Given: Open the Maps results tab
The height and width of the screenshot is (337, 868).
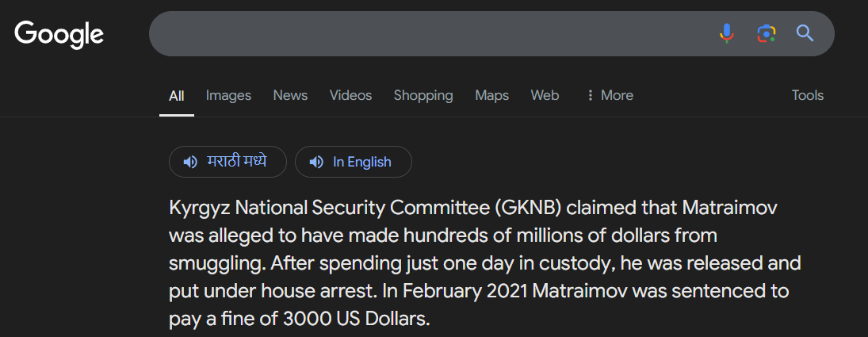Looking at the screenshot, I should [491, 95].
